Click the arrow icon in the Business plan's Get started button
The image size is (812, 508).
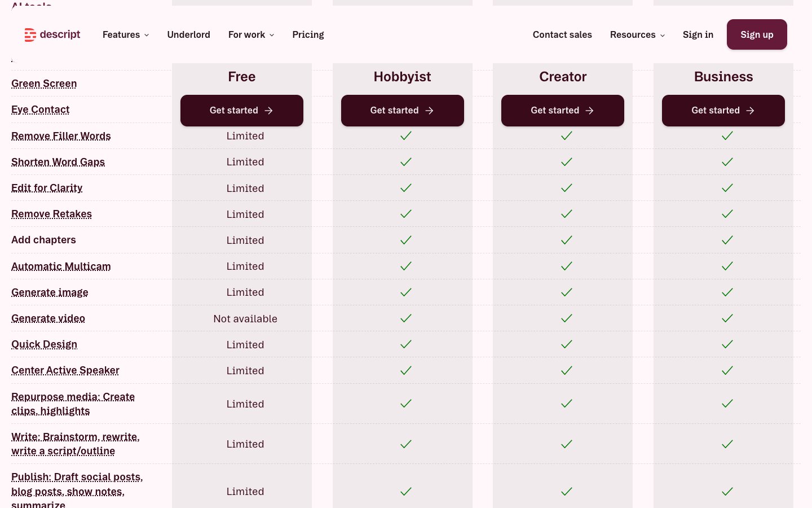point(751,111)
